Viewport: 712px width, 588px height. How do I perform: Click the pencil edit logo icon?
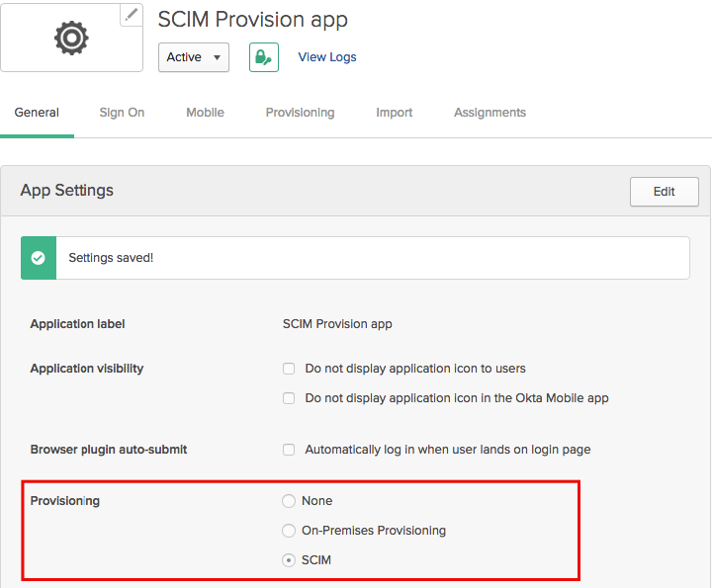(131, 15)
